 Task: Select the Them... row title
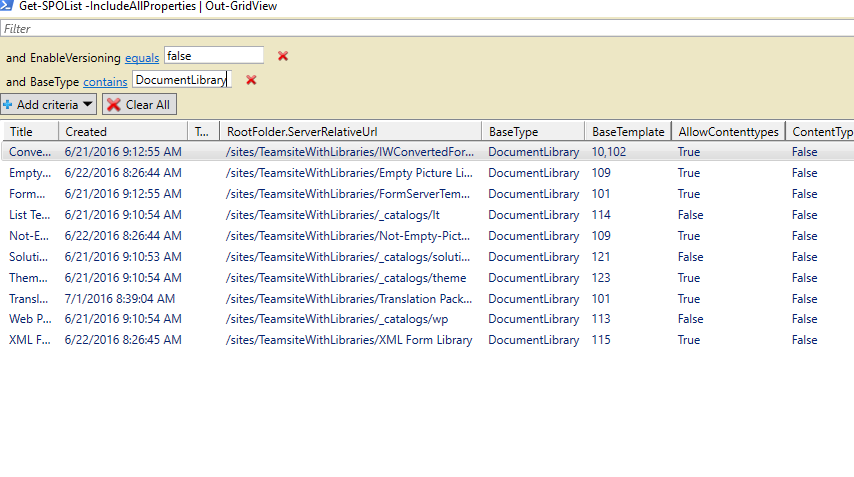click(x=28, y=278)
